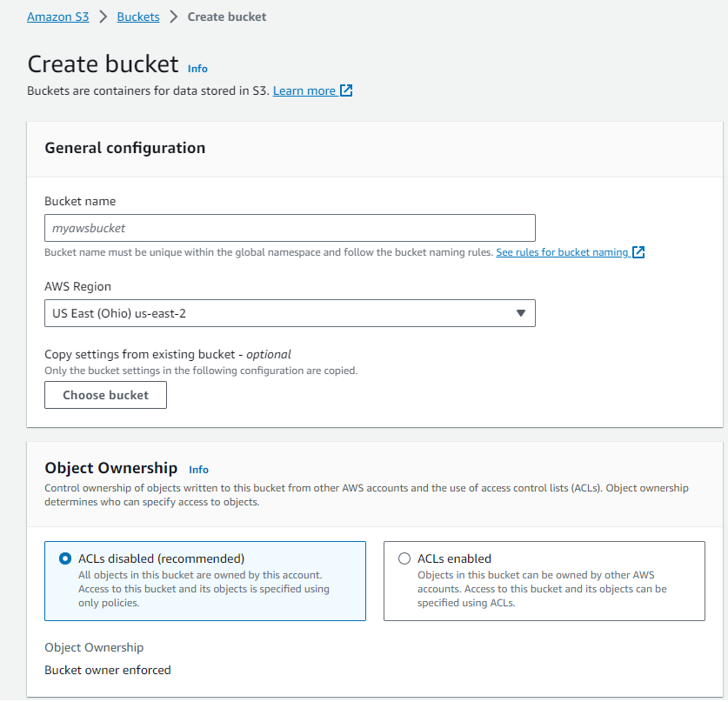
Task: Click "See rules for bucket naming"
Action: click(562, 252)
